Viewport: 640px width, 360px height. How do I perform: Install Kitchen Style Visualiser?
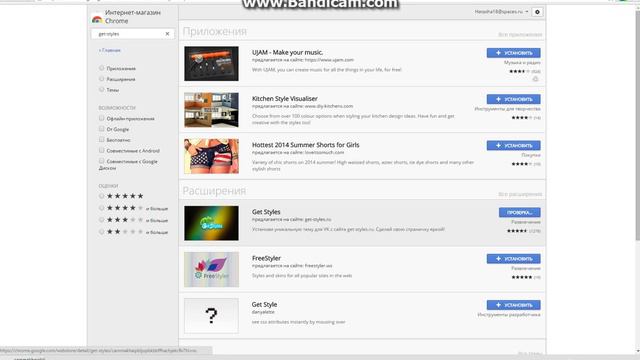(x=513, y=99)
